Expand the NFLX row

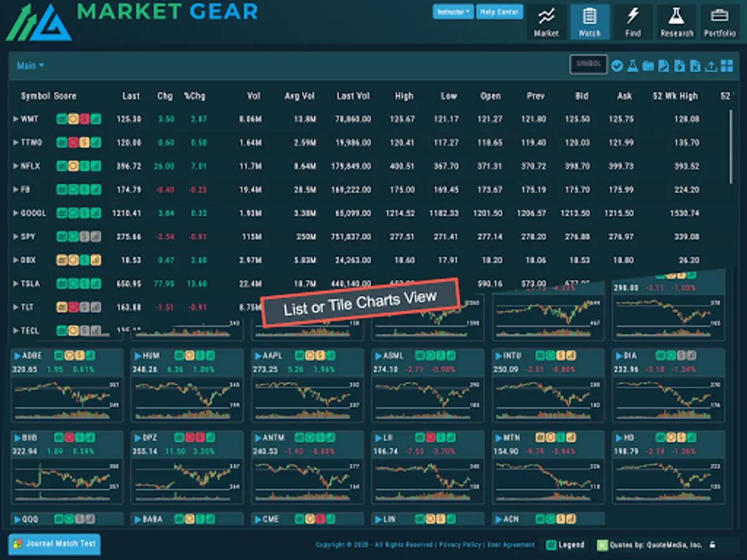point(16,166)
